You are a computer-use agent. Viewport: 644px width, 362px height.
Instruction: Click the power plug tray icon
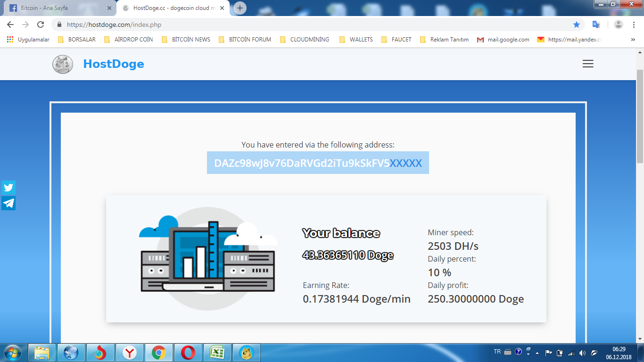tap(560, 353)
